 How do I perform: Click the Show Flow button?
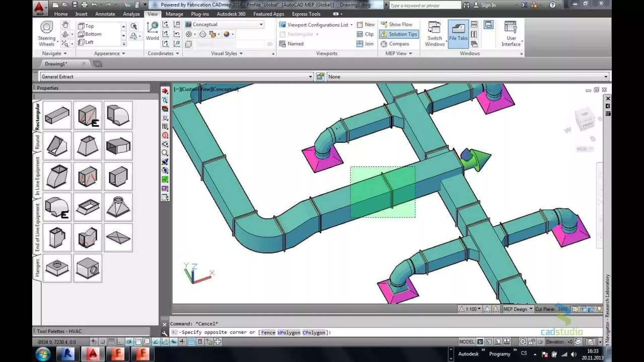[396, 24]
